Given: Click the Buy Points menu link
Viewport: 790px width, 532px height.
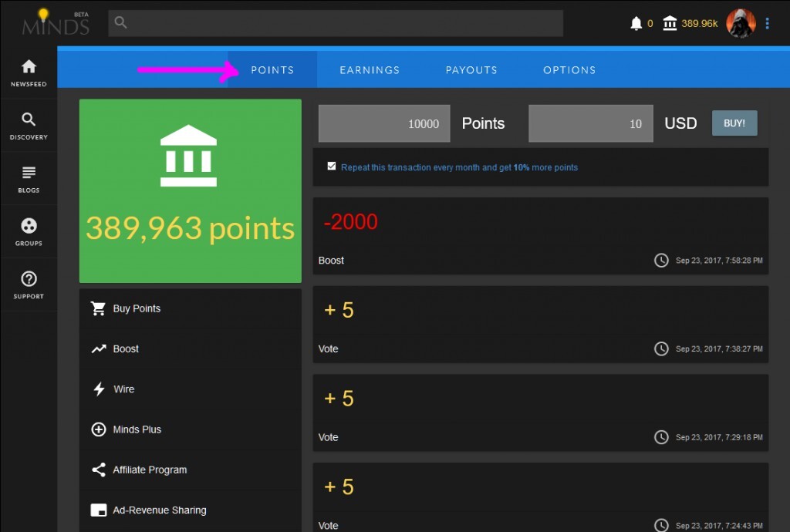Looking at the screenshot, I should coord(137,308).
